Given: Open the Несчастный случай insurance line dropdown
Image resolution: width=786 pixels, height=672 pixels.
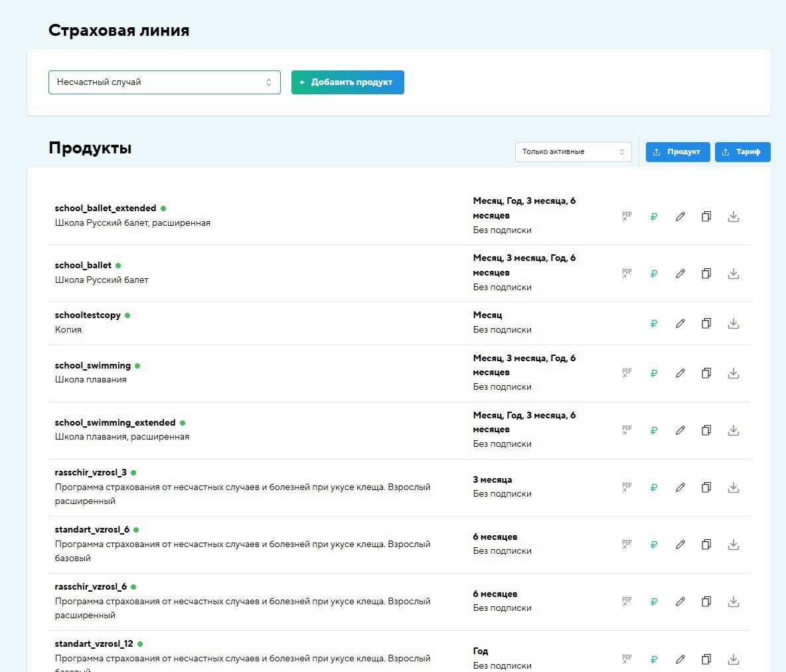Looking at the screenshot, I should pos(164,82).
